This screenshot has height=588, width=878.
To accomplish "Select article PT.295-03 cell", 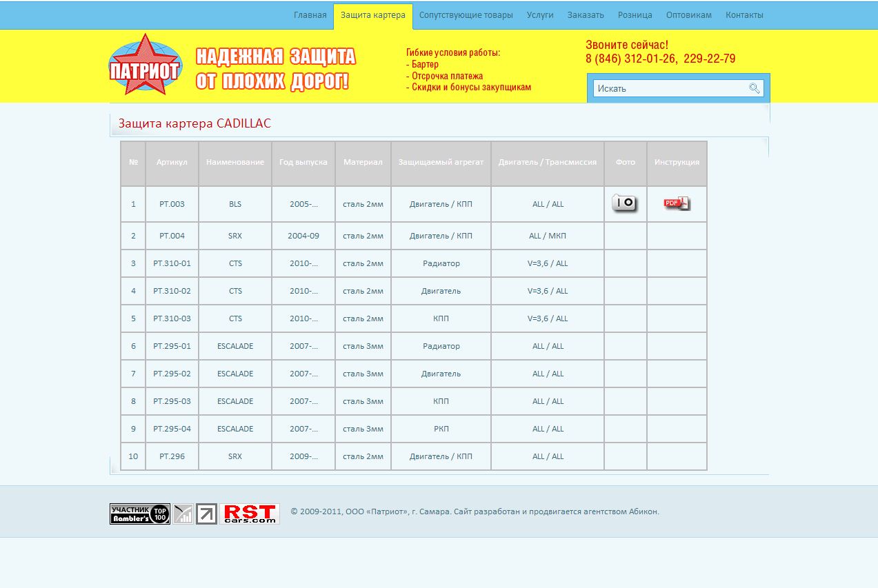I will coord(172,401).
